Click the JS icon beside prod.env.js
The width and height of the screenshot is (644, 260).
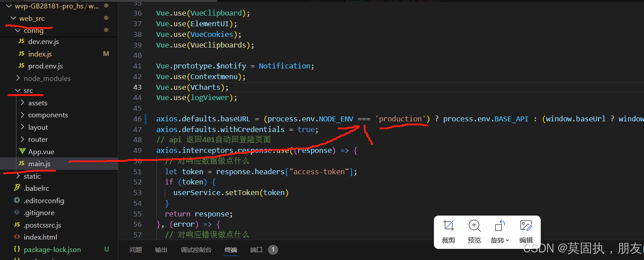(x=21, y=66)
